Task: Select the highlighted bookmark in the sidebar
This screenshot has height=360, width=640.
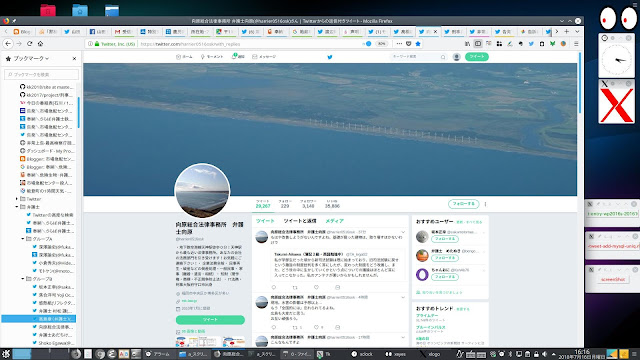Action: [39, 319]
